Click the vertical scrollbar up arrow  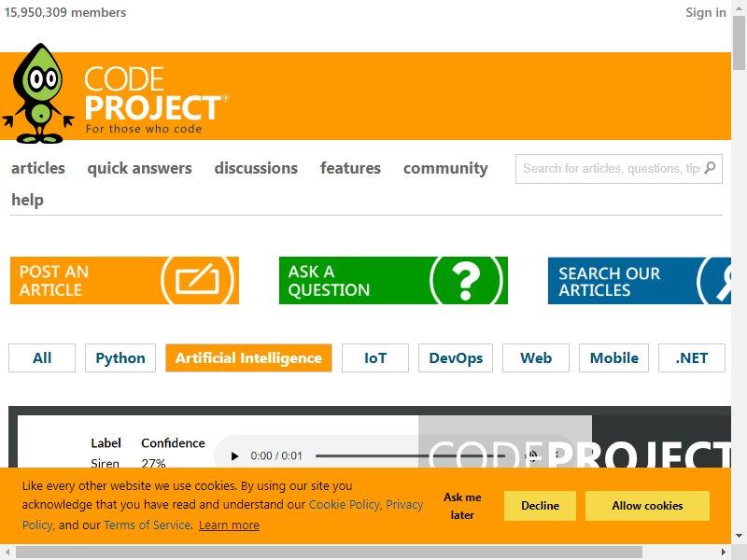pyautogui.click(x=740, y=9)
